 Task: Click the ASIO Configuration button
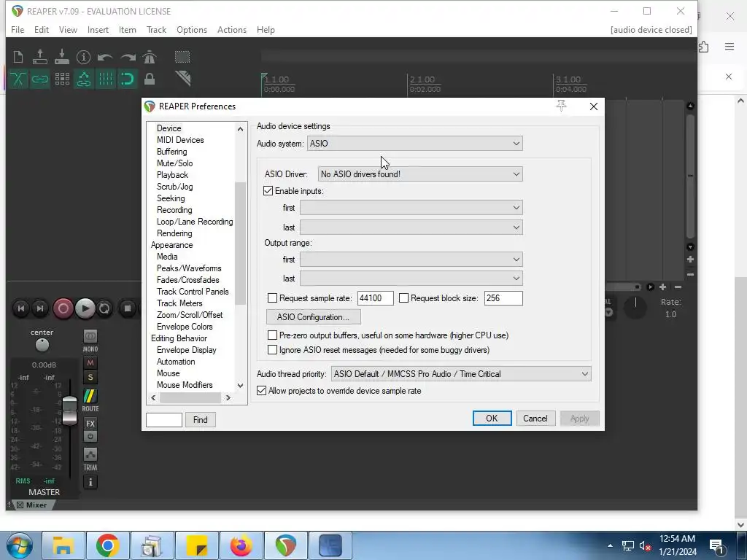click(x=313, y=317)
